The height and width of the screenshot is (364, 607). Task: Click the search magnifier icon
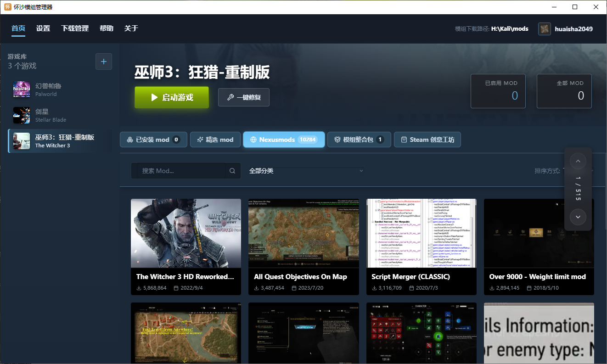[232, 171]
